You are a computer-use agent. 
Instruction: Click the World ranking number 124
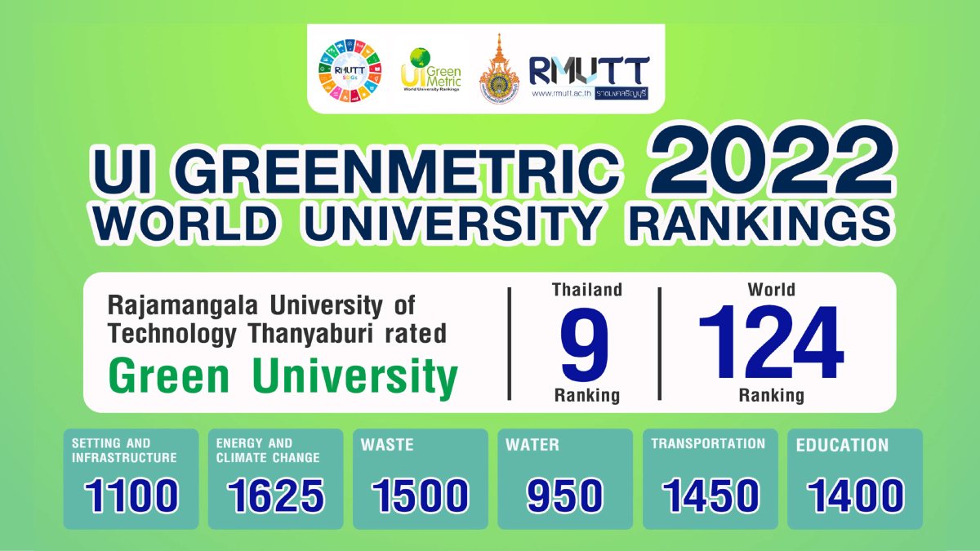(771, 344)
